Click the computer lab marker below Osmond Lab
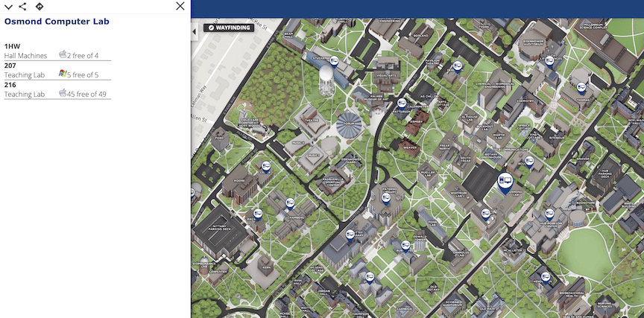This screenshot has width=644, height=318. pos(486,214)
